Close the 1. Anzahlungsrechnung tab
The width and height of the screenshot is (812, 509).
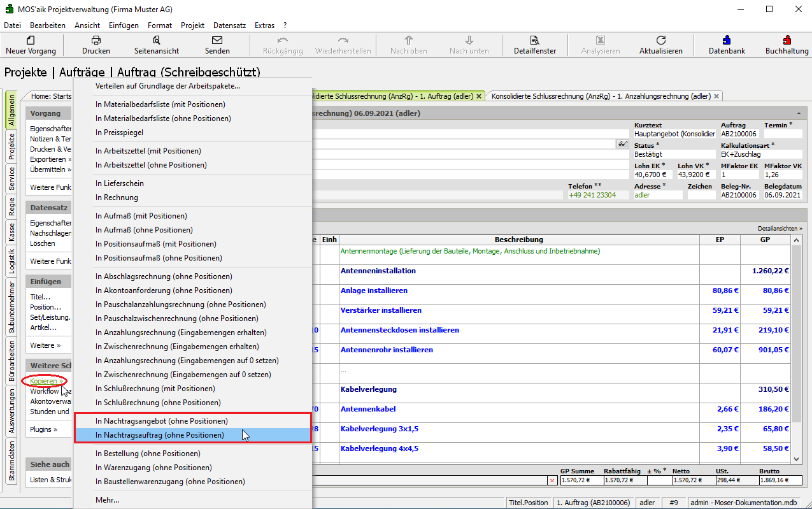(x=716, y=96)
